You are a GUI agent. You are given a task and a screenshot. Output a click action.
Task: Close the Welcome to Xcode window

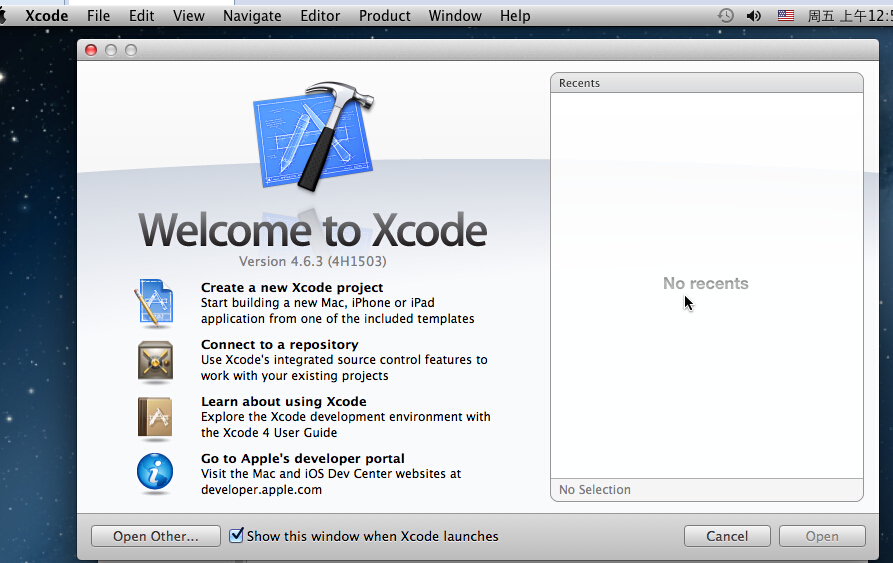point(91,50)
